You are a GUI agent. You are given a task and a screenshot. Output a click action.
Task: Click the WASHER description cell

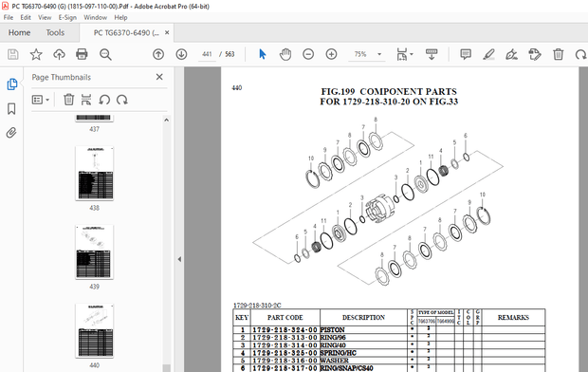point(363,361)
